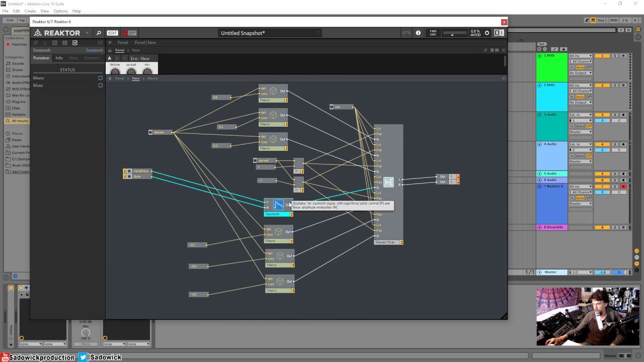Open 7 Reaktor 6 Master output dropdown
This screenshot has width=644, height=362.
pyautogui.click(x=581, y=204)
